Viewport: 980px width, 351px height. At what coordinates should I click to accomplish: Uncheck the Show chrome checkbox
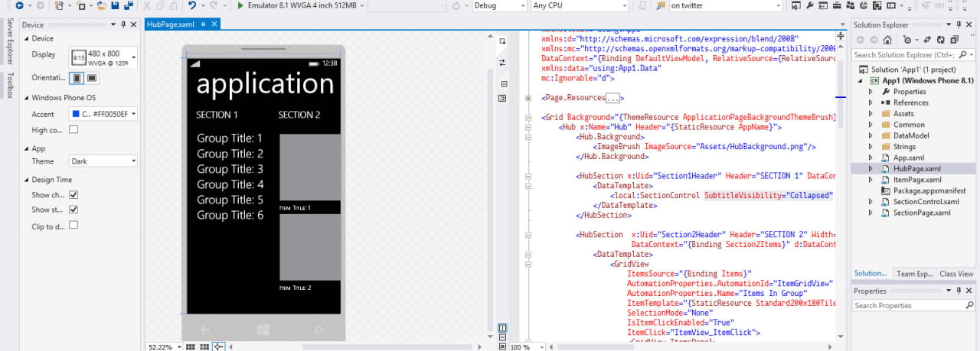click(x=73, y=195)
